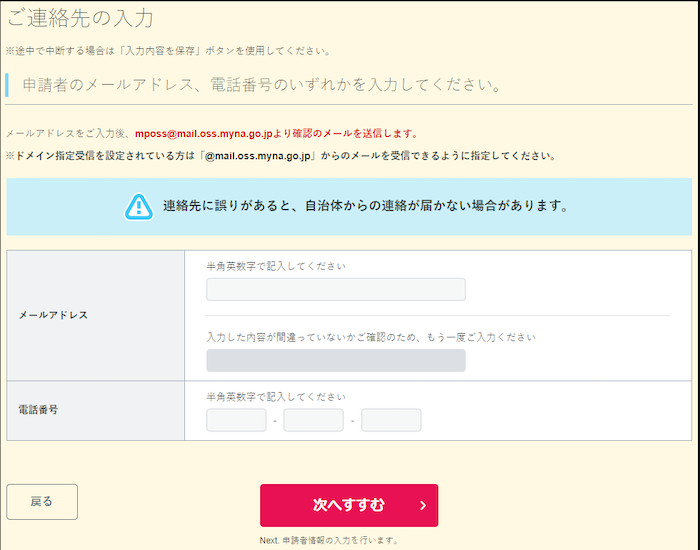Focus the メールアドレス input field
The image size is (700, 550).
[x=335, y=290]
